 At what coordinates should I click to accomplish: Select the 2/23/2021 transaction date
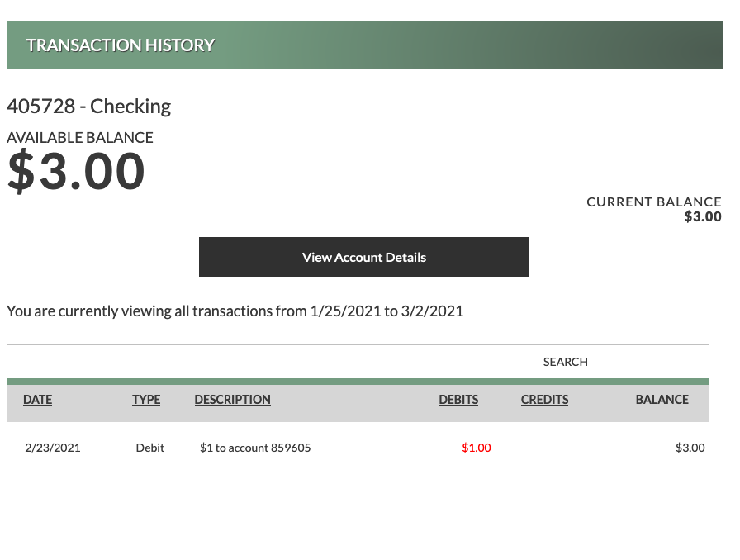point(53,448)
